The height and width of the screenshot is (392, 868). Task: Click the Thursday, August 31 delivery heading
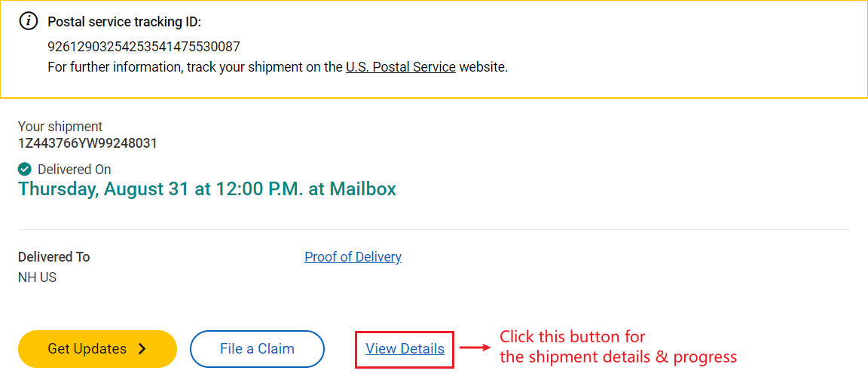[207, 189]
